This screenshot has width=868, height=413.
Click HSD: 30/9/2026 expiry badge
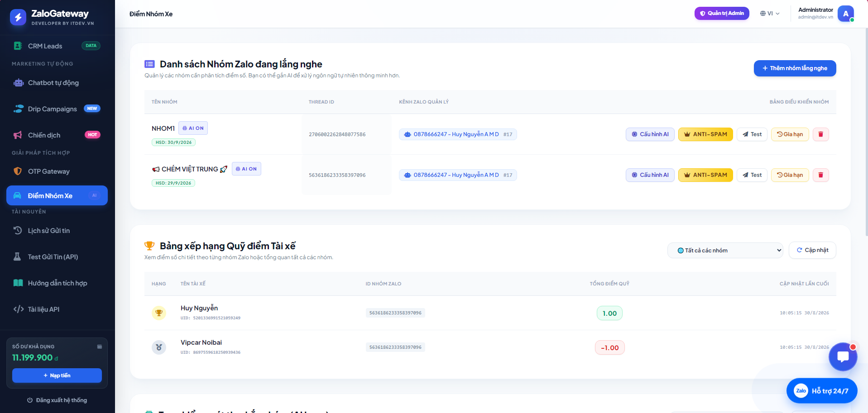click(x=173, y=142)
